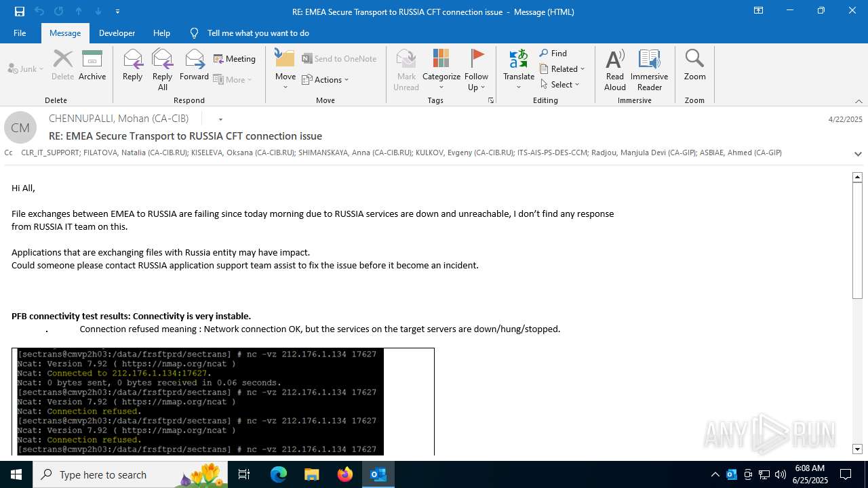Click the volume speaker tray icon

point(781,474)
